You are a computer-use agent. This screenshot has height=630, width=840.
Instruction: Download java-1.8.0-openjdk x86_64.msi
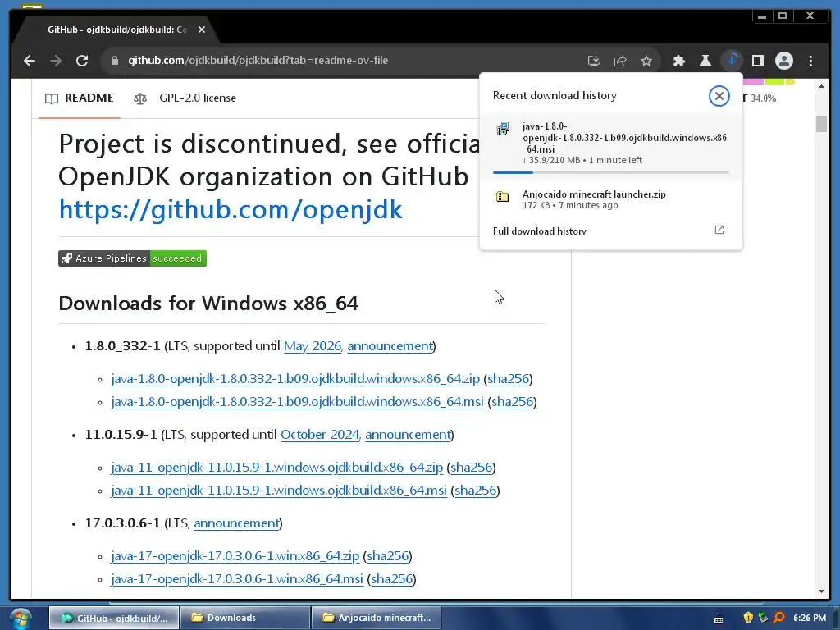coord(297,402)
